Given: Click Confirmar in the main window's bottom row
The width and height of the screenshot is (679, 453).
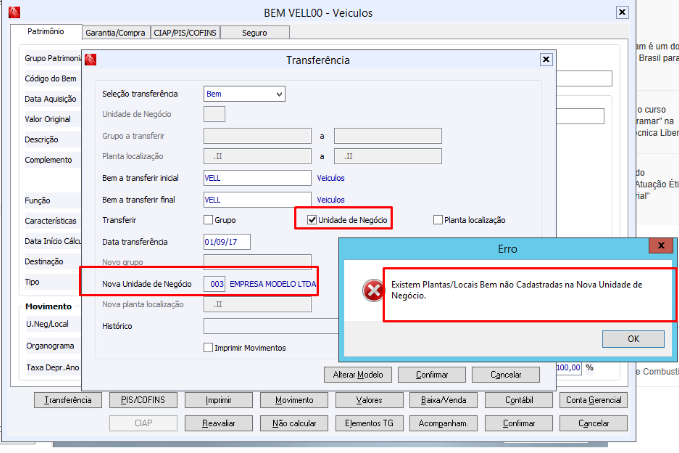Looking at the screenshot, I should coord(519,423).
